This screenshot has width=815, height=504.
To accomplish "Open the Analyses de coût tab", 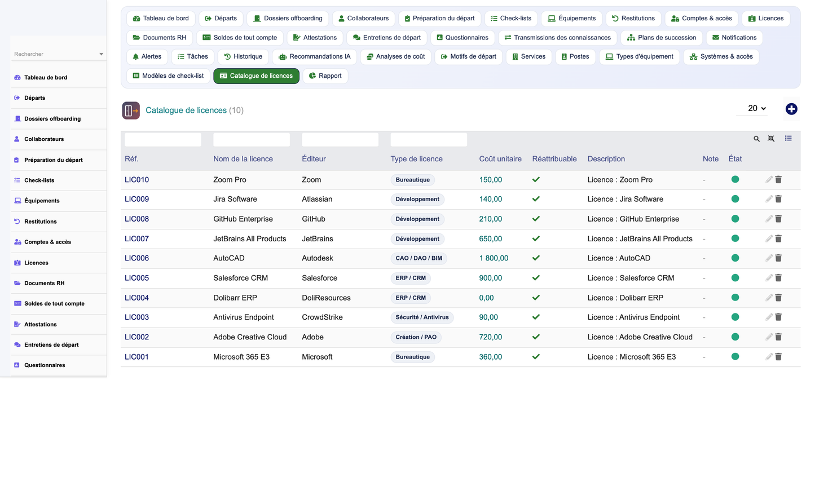I will point(395,57).
